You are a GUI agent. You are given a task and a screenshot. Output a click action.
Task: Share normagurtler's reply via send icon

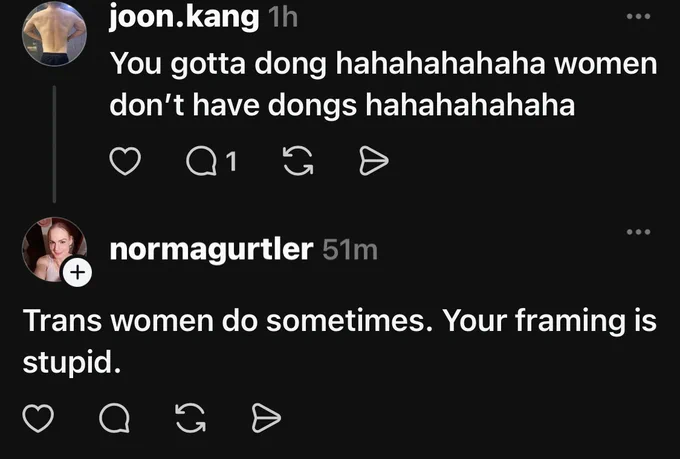265,419
